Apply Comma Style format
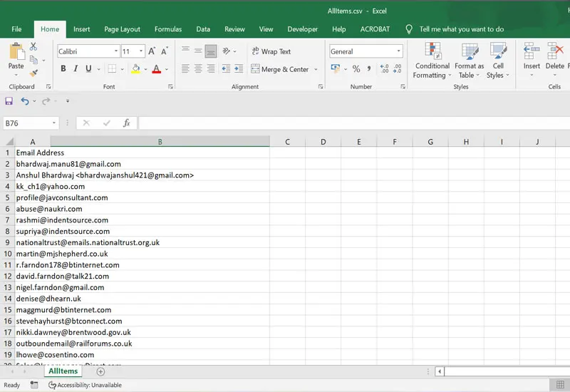The image size is (570, 392). point(369,68)
